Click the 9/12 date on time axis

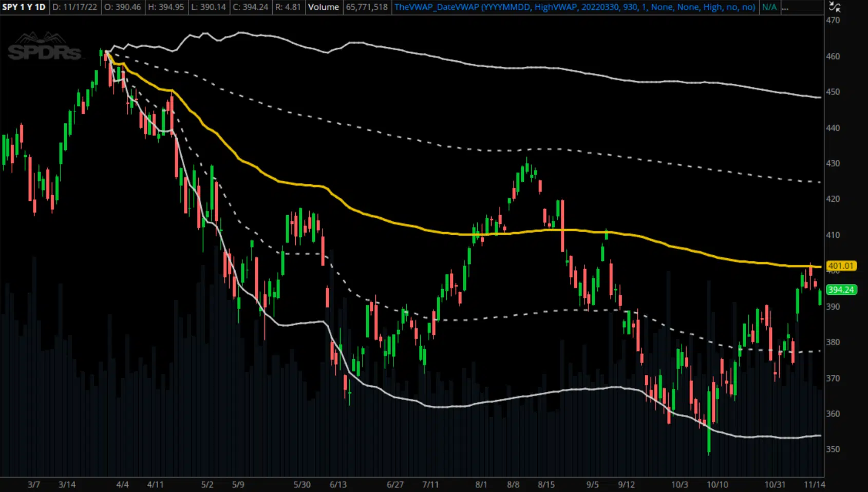(x=626, y=484)
